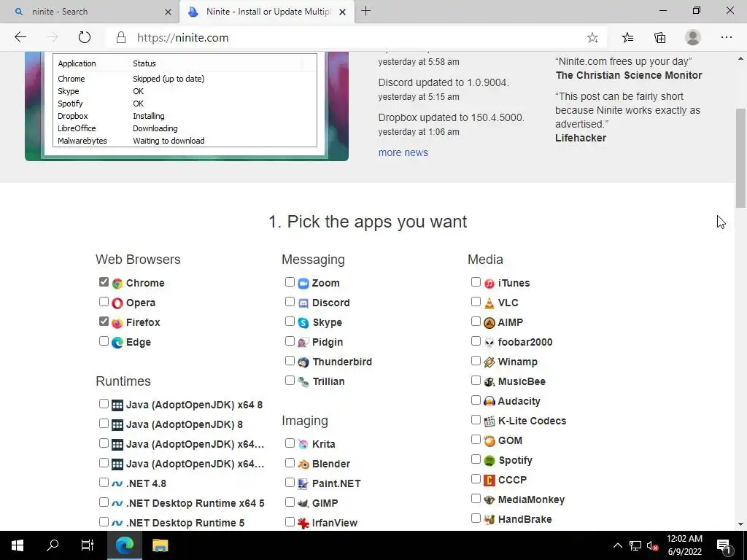
Task: Uncheck the Chrome checkbox
Action: pyautogui.click(x=104, y=282)
